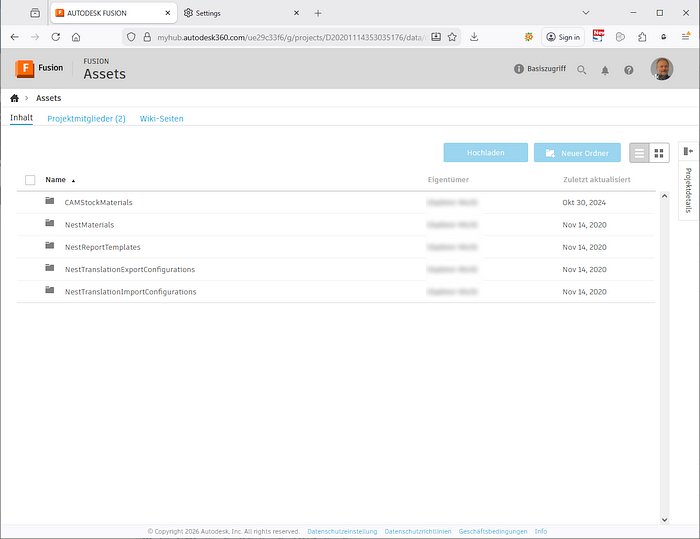Open the NestReportTemplates folder

[103, 247]
